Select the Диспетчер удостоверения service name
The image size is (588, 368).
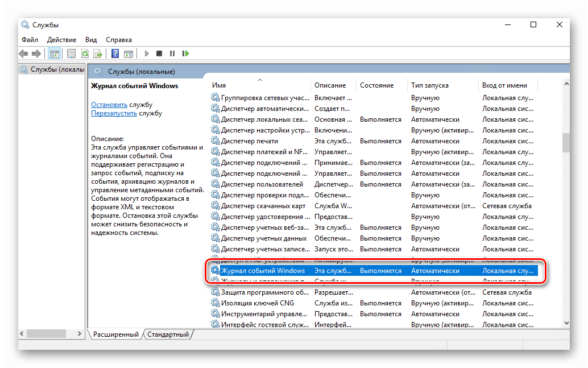265,217
